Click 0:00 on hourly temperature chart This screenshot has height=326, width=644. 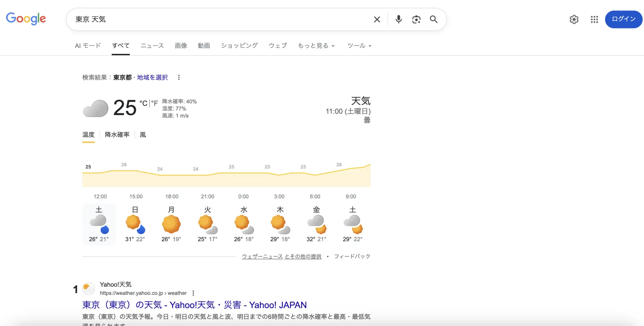pos(244,197)
